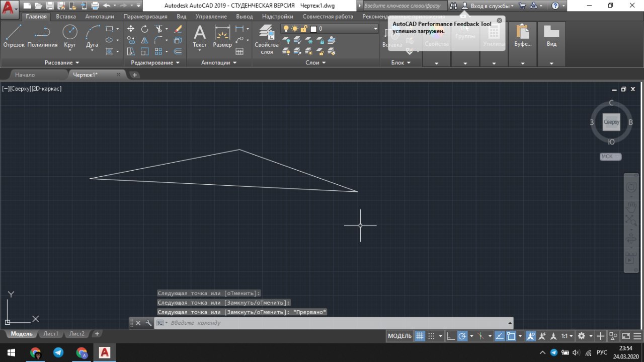This screenshot has width=644, height=362.
Task: Click the Open folder icon in quick access
Action: [x=38, y=6]
